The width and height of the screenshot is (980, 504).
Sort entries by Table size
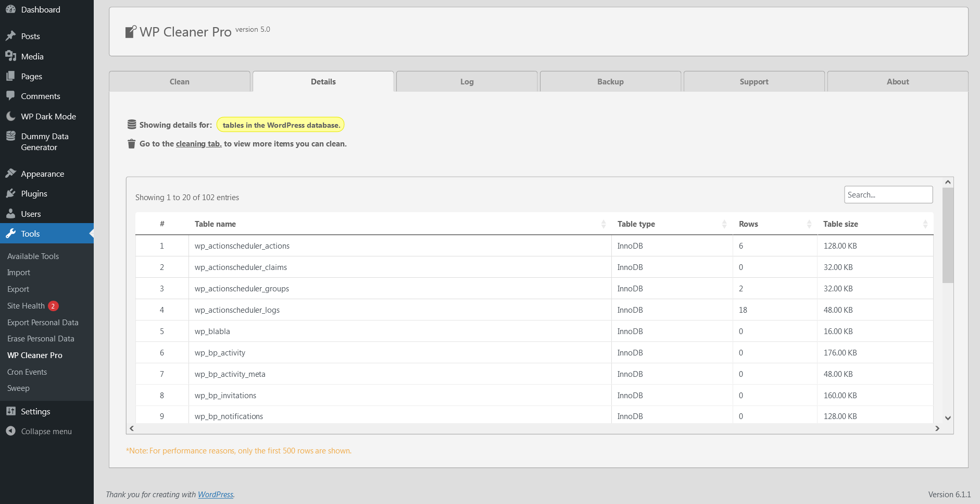point(840,224)
